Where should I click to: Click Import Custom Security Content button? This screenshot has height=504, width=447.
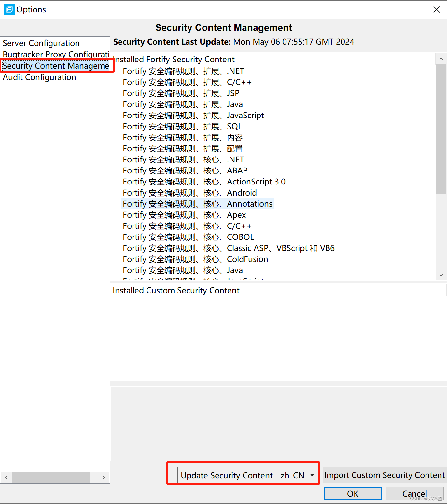pos(384,475)
